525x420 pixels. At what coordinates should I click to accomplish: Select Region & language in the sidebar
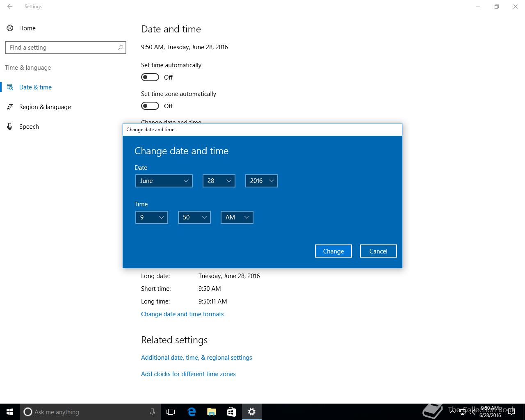pyautogui.click(x=45, y=107)
